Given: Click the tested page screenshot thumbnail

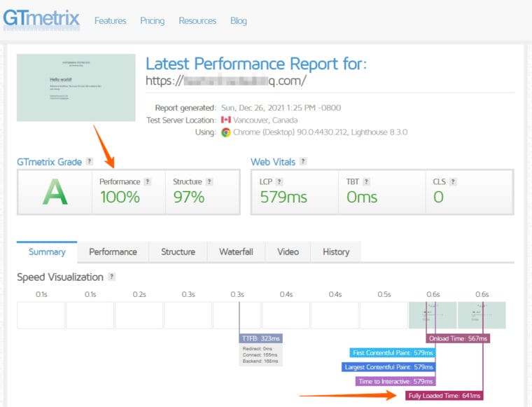Looking at the screenshot, I should 76,87.
